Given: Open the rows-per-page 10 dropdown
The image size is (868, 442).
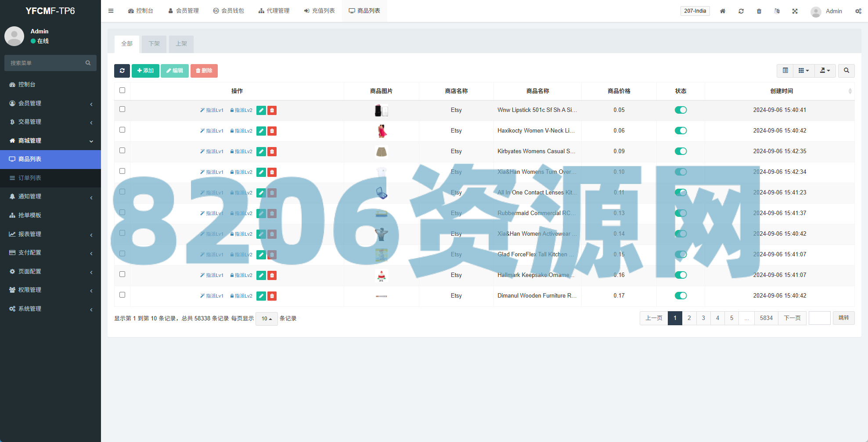Looking at the screenshot, I should [267, 319].
